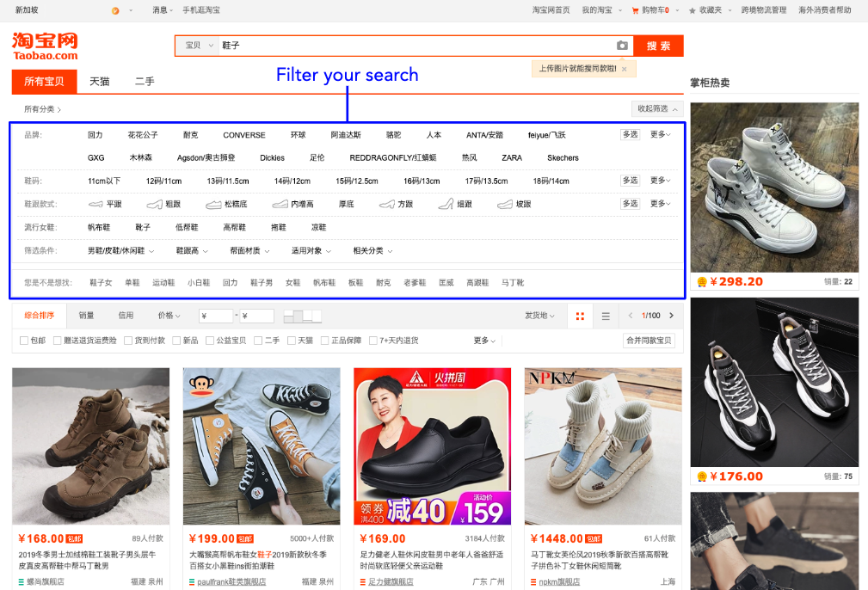Open the 男鞋/皮鞋/休闲鞋 dropdown
Screen dimensions: 868x590
point(120,251)
